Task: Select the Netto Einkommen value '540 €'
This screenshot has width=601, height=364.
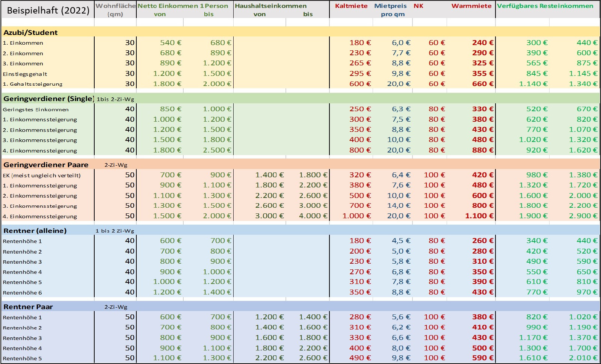Action: point(171,43)
